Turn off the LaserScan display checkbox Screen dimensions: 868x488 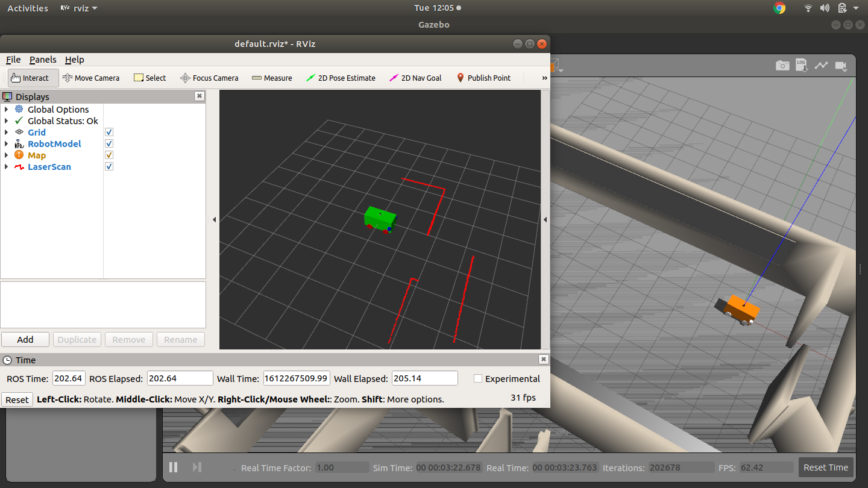[x=109, y=166]
